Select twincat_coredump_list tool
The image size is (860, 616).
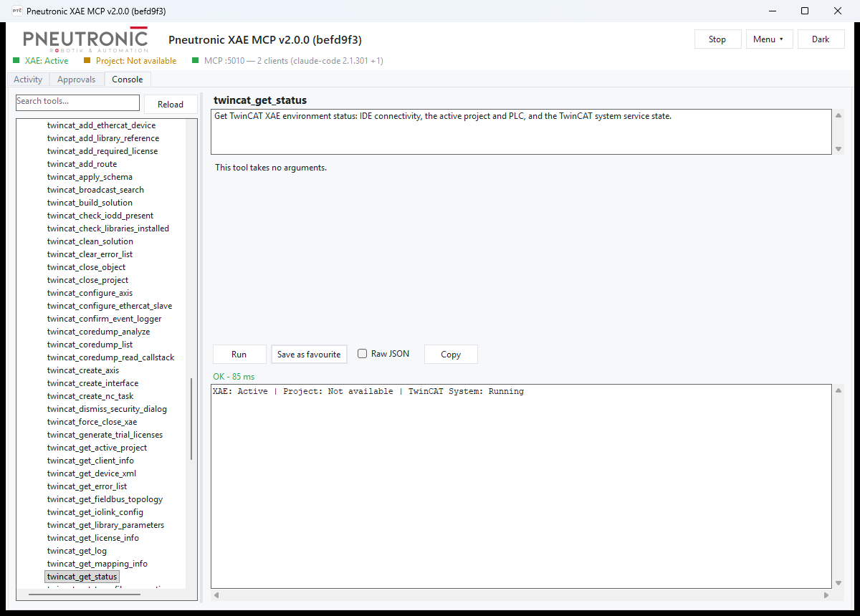coord(90,345)
